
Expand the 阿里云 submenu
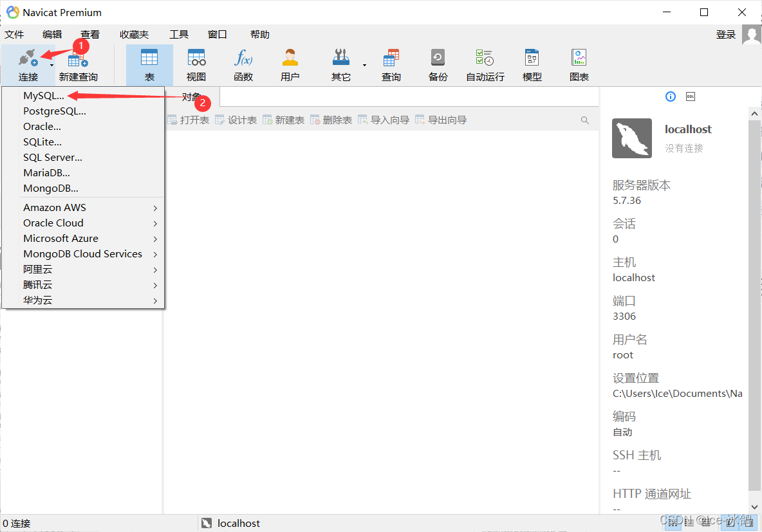coord(155,270)
